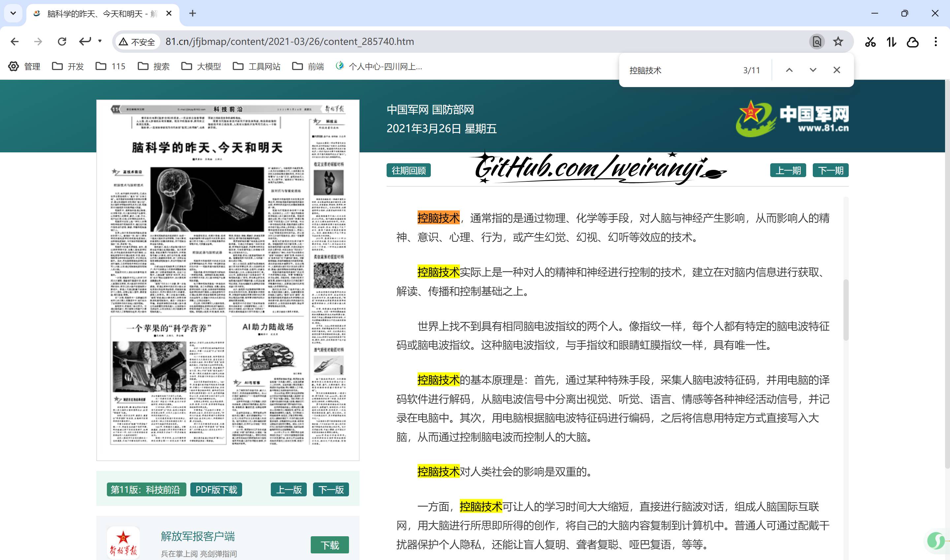
Task: Go to next issue using 下一期
Action: pyautogui.click(x=830, y=171)
